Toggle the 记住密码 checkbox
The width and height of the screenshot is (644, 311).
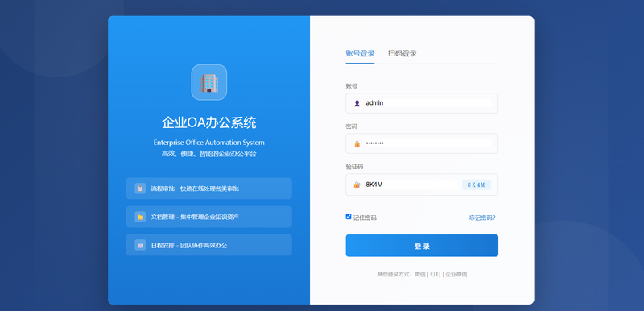tap(349, 217)
